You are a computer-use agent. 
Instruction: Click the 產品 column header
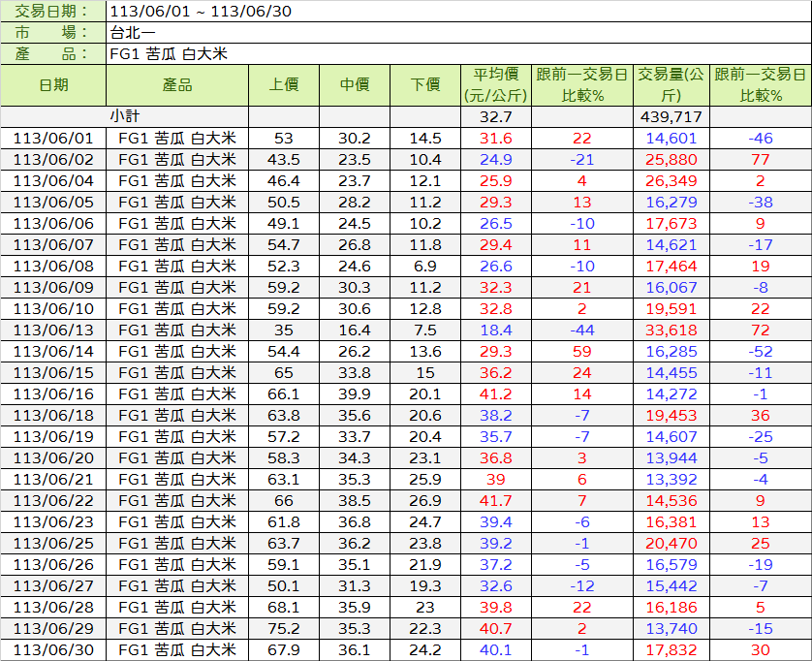point(177,85)
